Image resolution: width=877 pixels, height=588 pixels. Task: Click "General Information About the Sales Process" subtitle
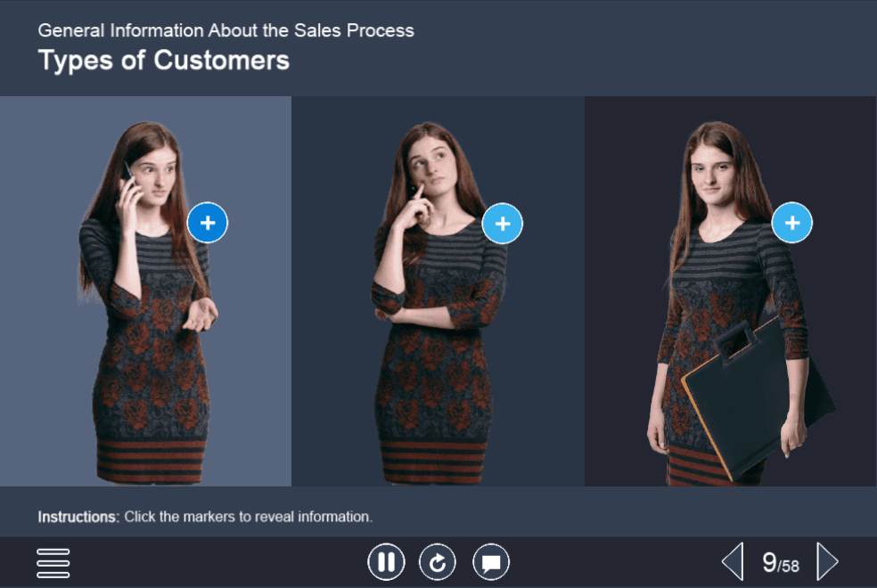(225, 30)
